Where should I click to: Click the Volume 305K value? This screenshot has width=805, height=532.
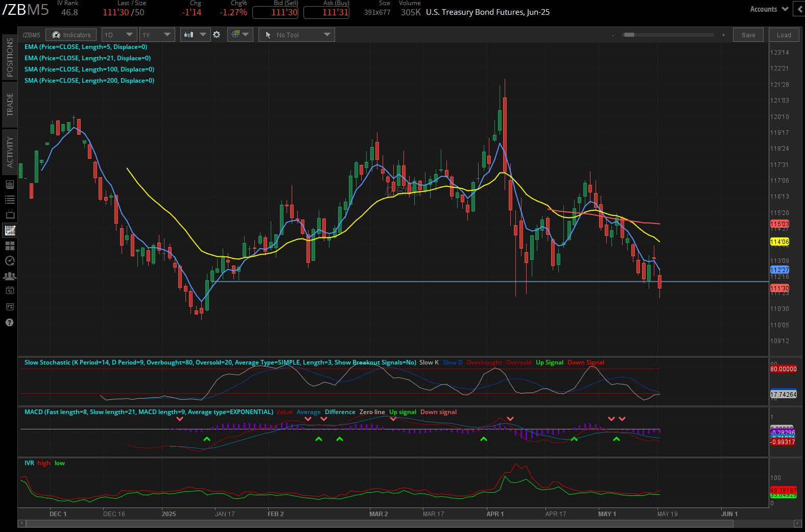point(410,12)
